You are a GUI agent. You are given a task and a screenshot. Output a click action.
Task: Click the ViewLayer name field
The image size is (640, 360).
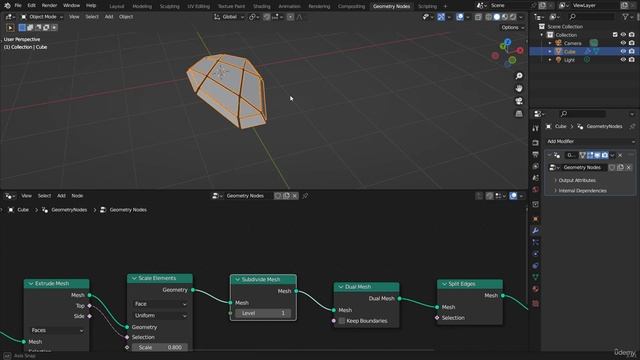click(595, 6)
